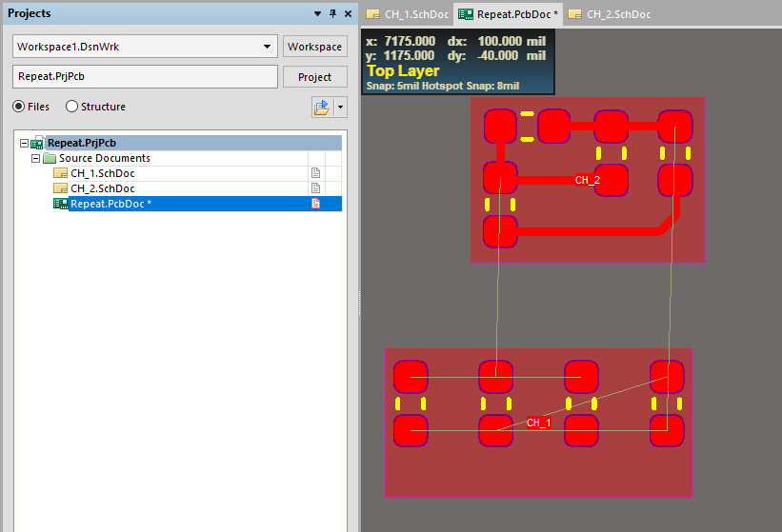Viewport: 782px width, 532px height.
Task: Click the document status icon for CH_1.SchDoc
Action: point(315,173)
